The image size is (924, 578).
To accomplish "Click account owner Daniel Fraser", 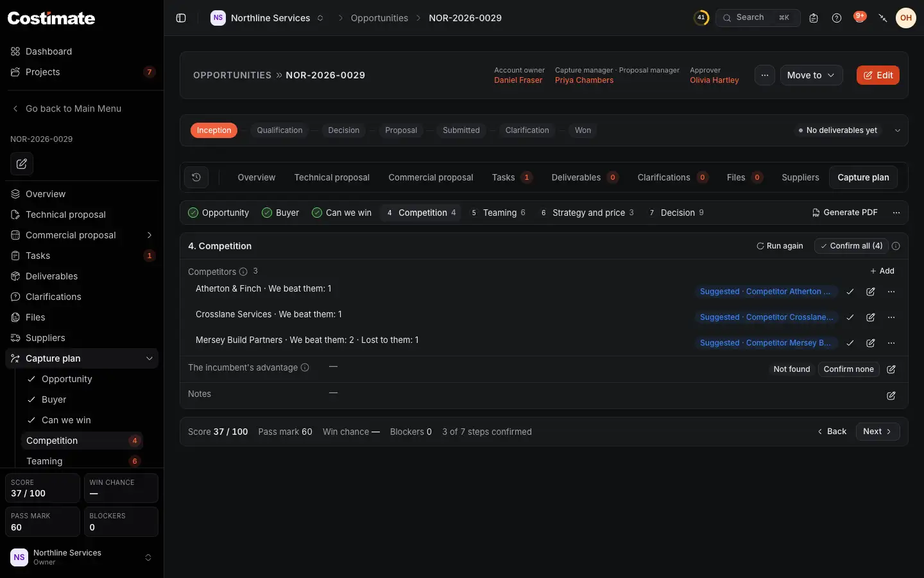I will (518, 80).
